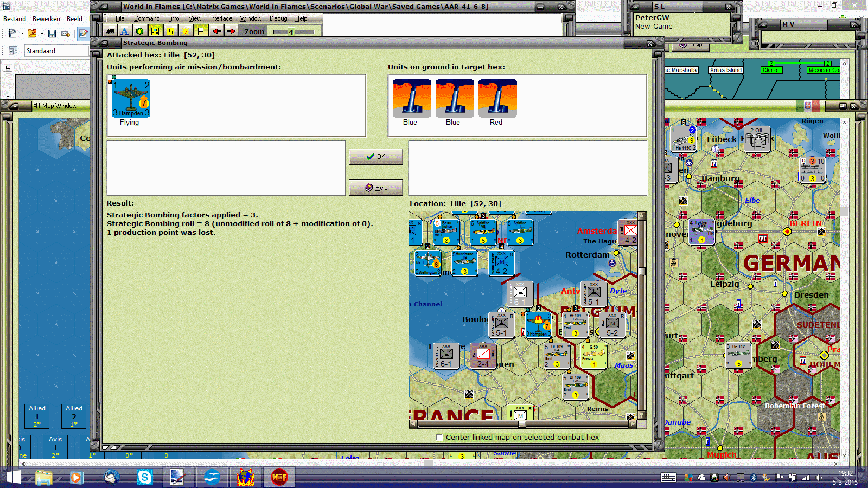
Task: Open the Standaard style combo box
Action: [56, 51]
